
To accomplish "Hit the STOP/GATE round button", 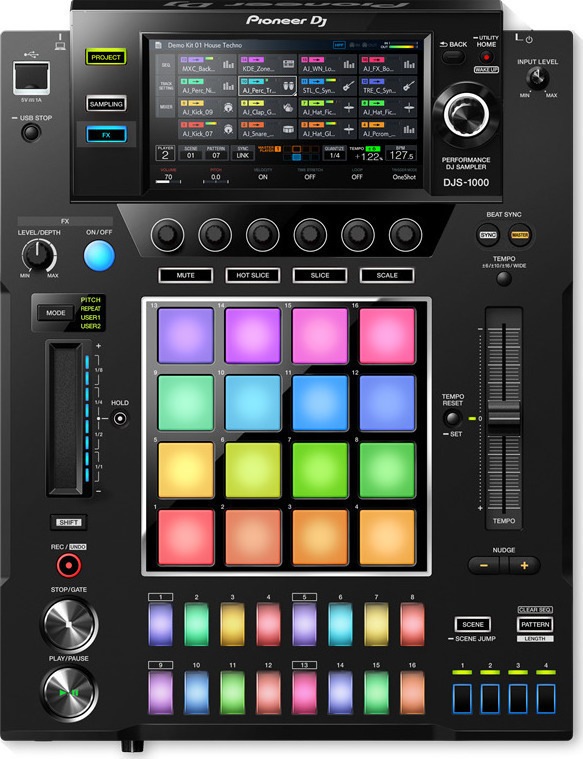I will (x=69, y=624).
